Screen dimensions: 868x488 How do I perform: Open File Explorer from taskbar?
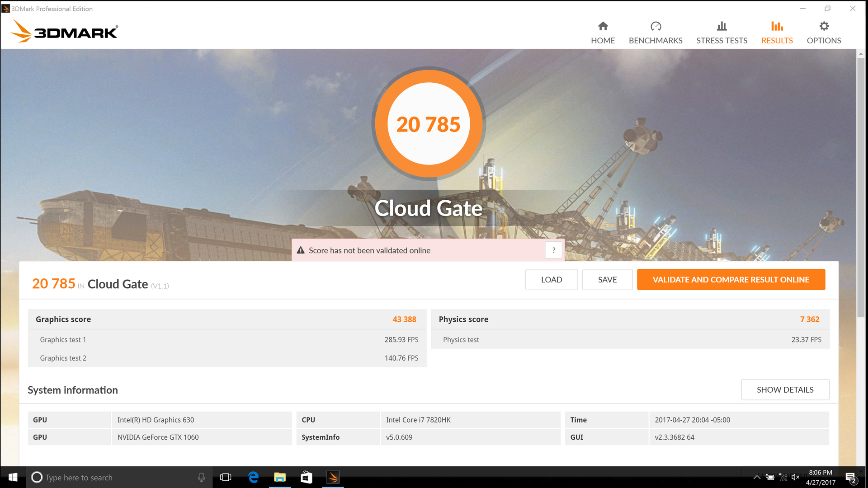coord(280,477)
